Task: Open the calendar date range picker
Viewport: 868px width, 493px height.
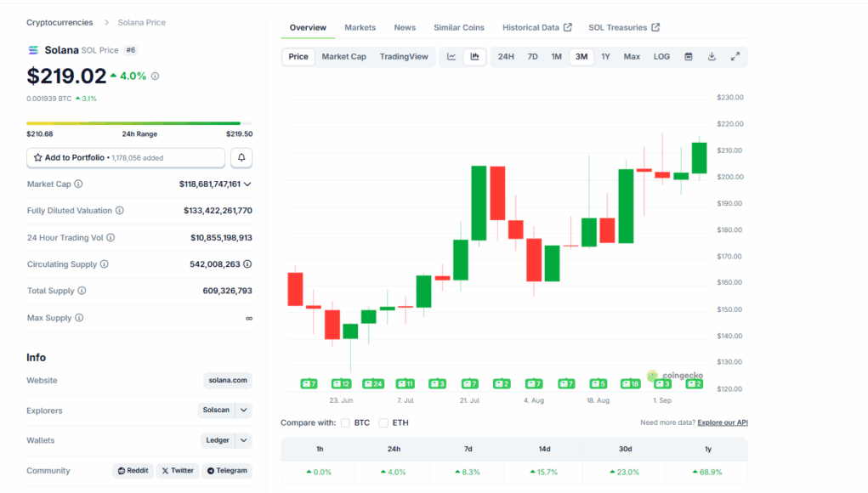Action: click(x=689, y=57)
